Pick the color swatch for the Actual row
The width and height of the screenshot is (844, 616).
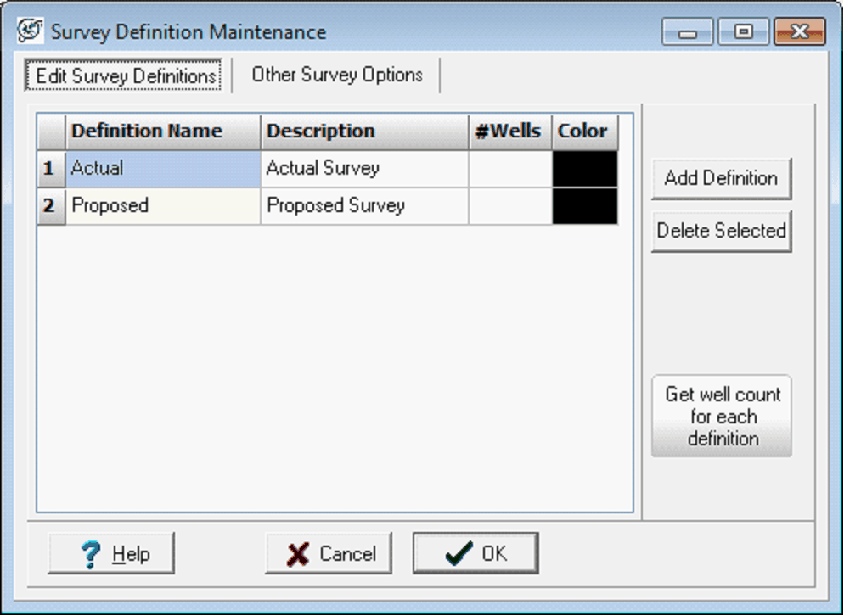click(584, 169)
